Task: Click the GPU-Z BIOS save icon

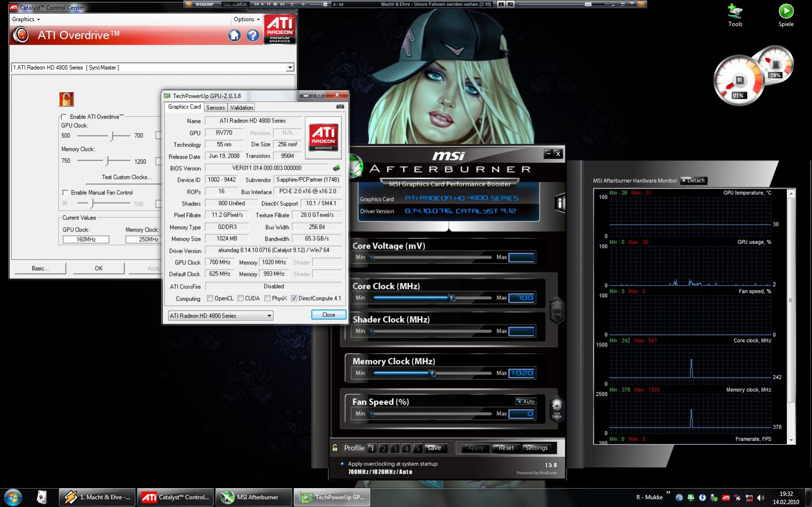Action: (336, 168)
